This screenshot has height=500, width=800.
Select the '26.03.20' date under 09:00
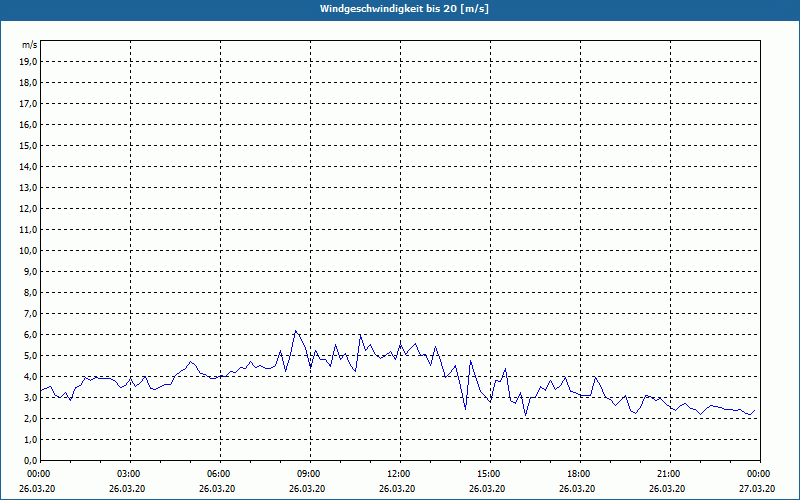point(307,489)
